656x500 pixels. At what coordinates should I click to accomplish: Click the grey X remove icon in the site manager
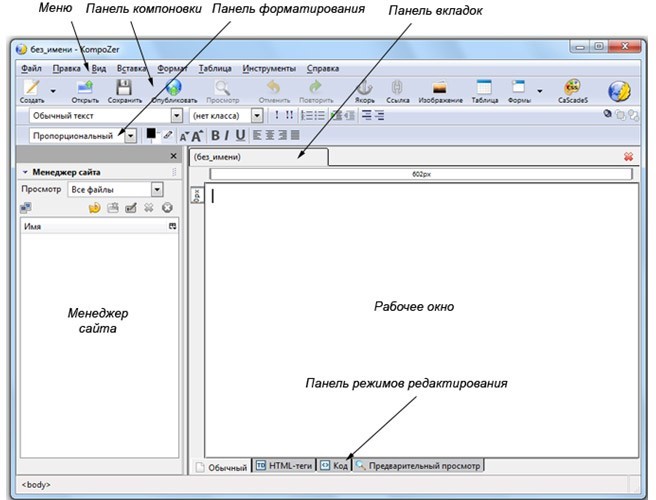pos(149,207)
